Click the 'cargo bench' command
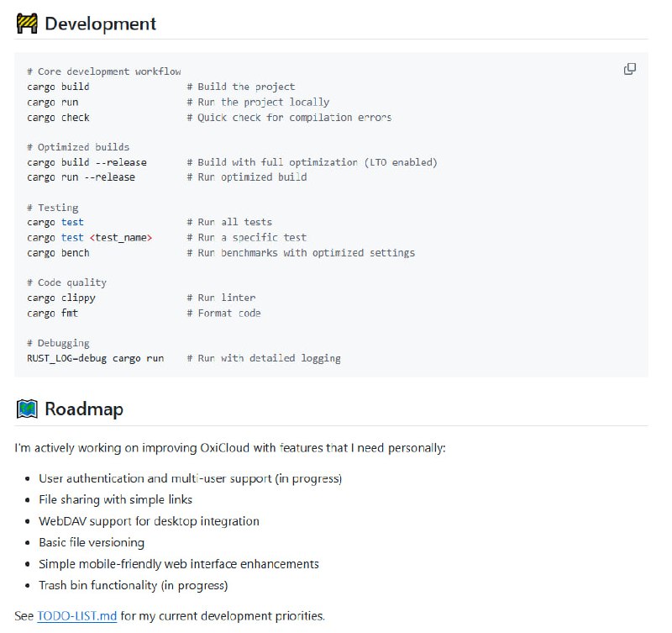This screenshot has height=633, width=672. [x=58, y=253]
